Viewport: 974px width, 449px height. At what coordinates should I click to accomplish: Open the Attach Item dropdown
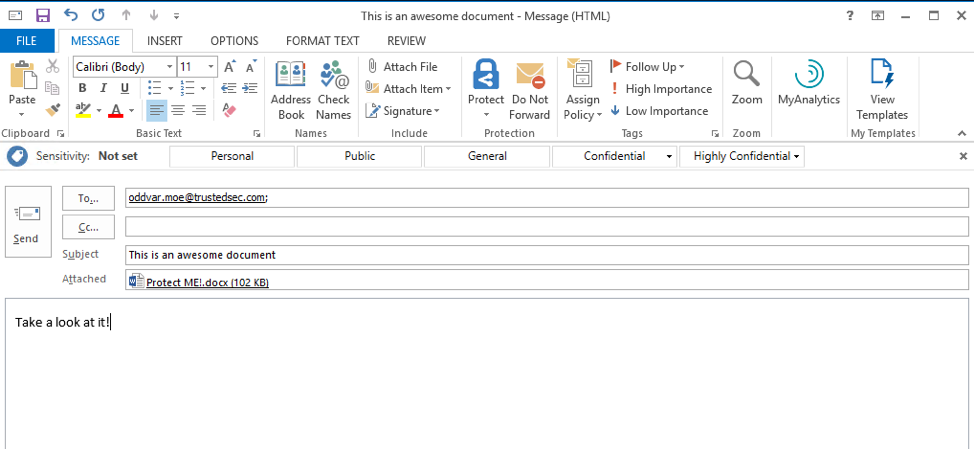click(x=408, y=89)
